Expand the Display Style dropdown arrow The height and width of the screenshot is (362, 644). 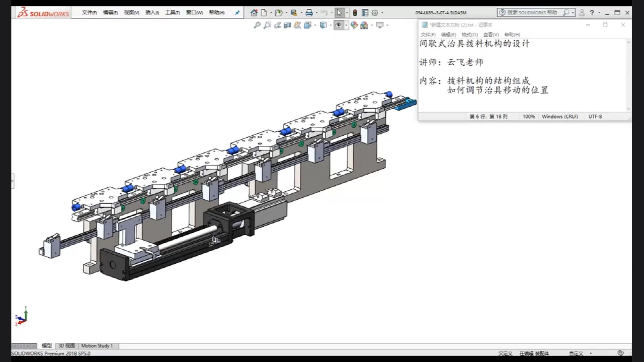click(330, 25)
